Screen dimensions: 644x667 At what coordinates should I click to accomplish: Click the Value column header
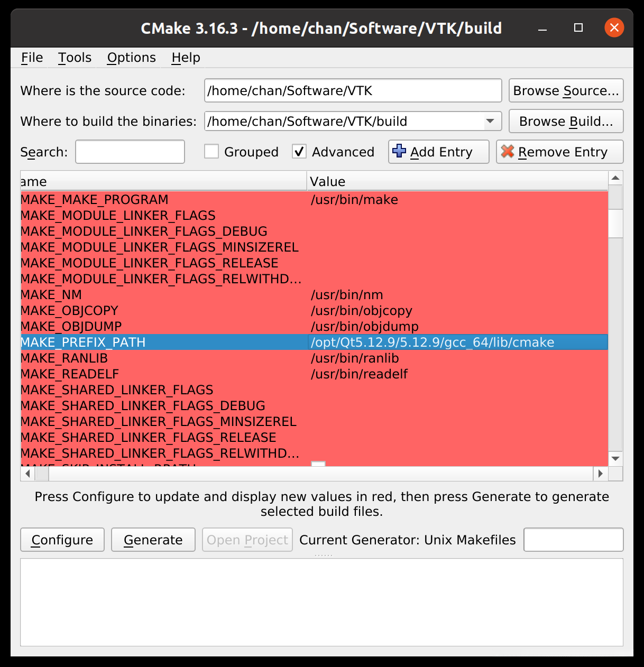(x=457, y=181)
